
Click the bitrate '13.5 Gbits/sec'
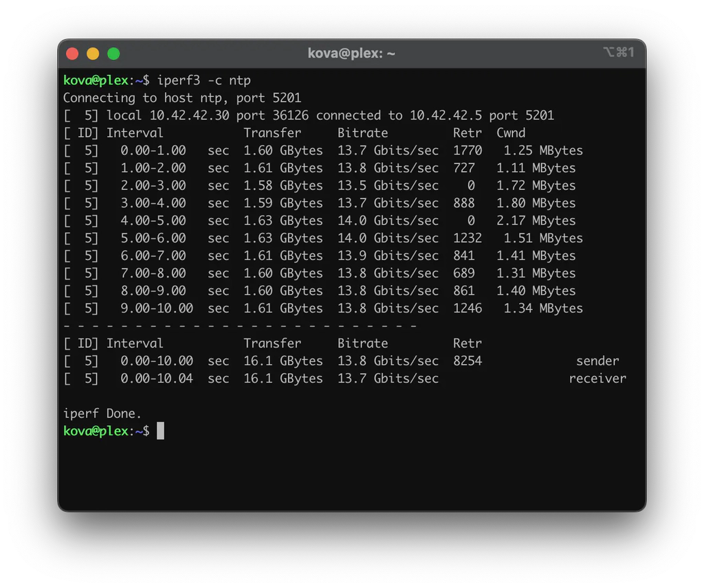pos(388,185)
